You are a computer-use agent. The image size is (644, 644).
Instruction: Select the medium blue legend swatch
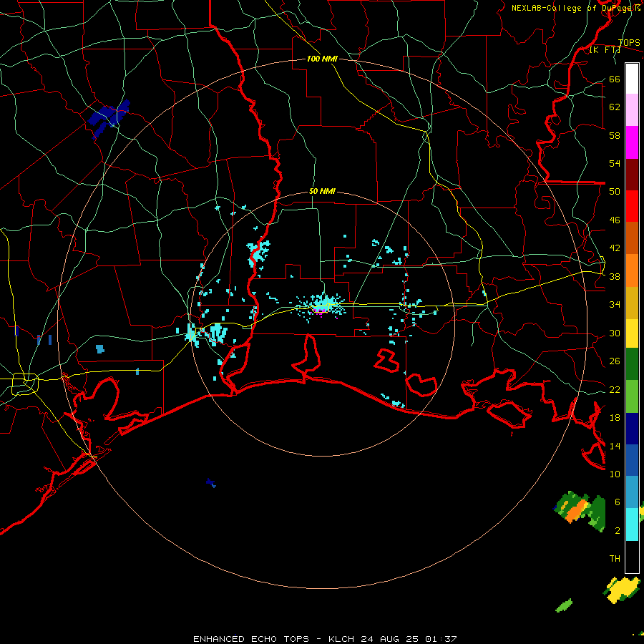pyautogui.click(x=632, y=460)
